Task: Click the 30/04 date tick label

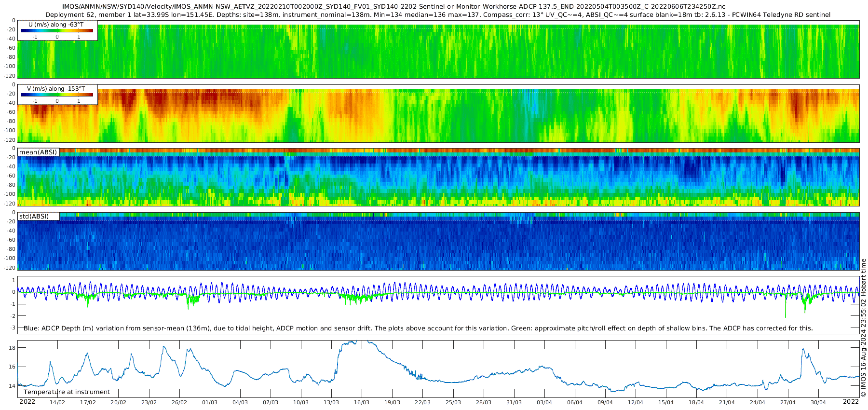Action: click(x=818, y=402)
